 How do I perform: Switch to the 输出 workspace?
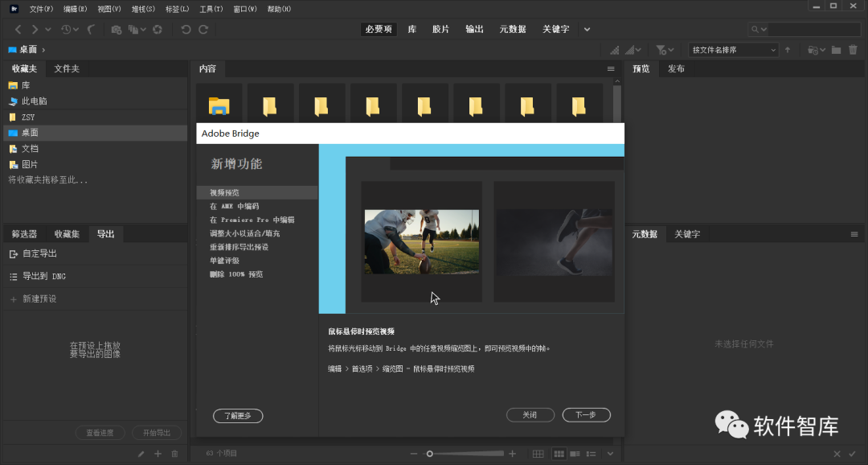(x=474, y=30)
